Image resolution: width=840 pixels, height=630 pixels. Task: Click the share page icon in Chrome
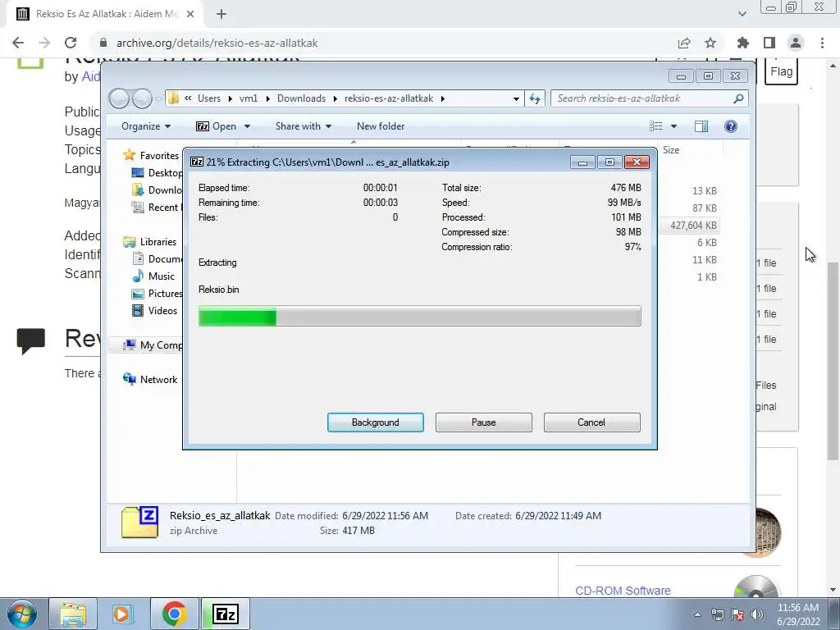point(684,43)
